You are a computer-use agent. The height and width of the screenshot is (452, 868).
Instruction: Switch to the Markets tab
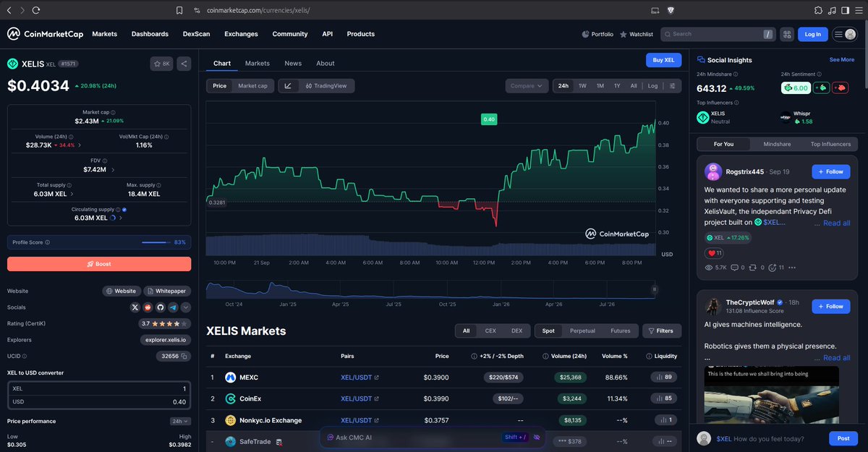pyautogui.click(x=258, y=64)
